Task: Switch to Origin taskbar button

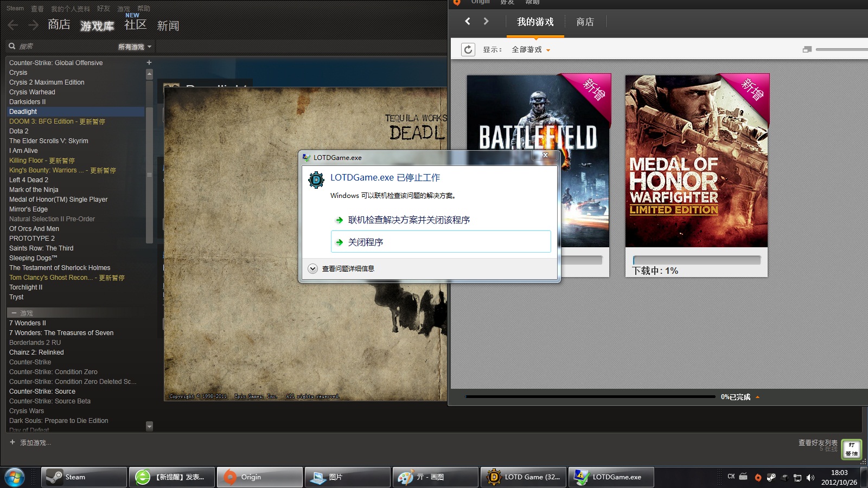Action: 260,477
